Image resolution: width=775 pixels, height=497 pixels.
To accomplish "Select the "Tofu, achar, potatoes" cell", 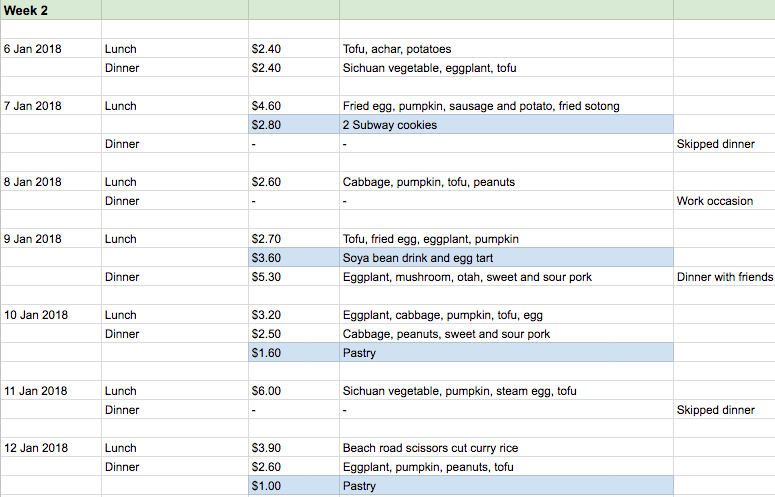I will coord(505,49).
